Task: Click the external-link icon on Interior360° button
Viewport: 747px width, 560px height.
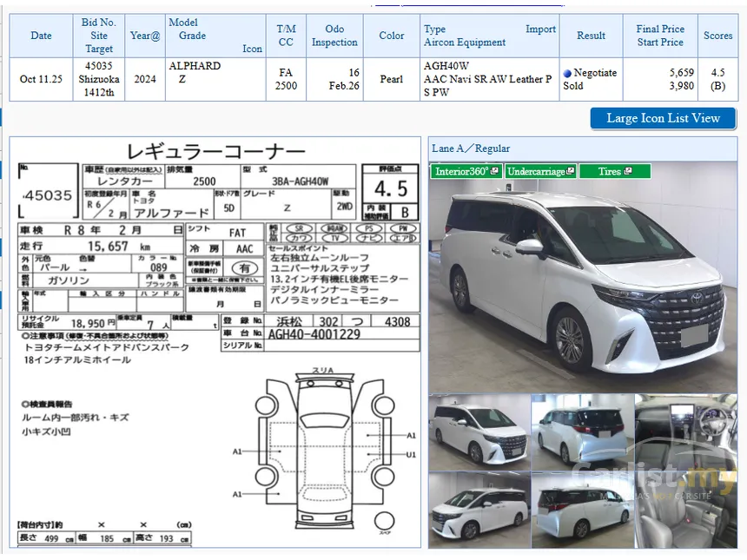Action: [x=494, y=170]
